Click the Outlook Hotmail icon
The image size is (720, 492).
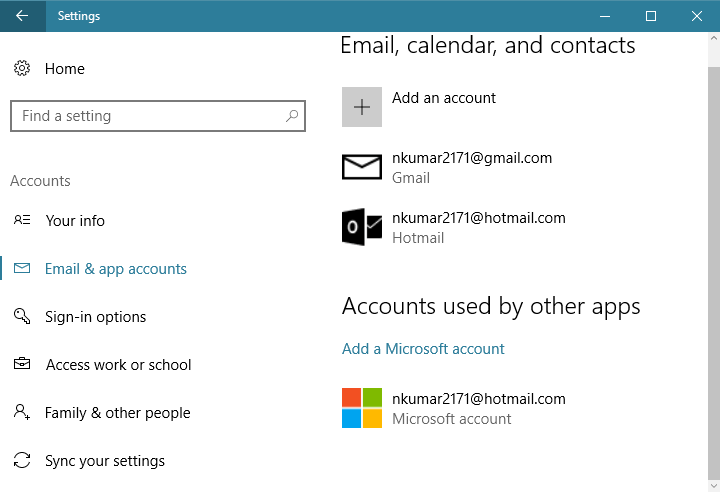362,227
